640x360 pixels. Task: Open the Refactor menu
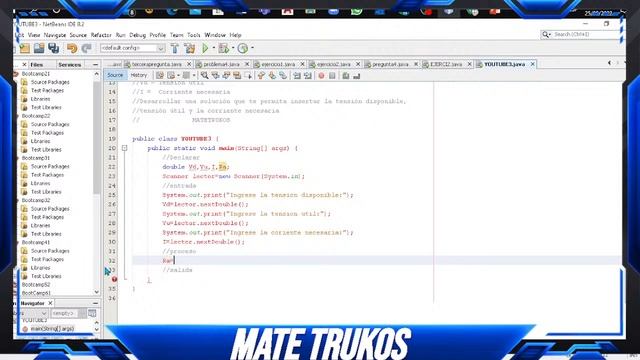tap(101, 35)
